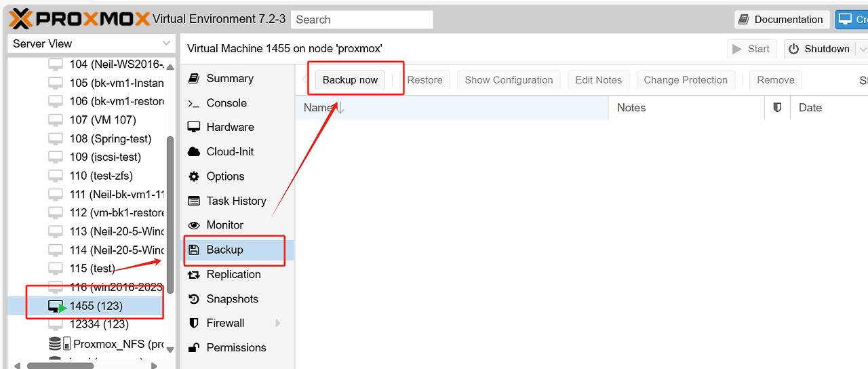Click the Edit Notes button
868x369 pixels.
[599, 80]
